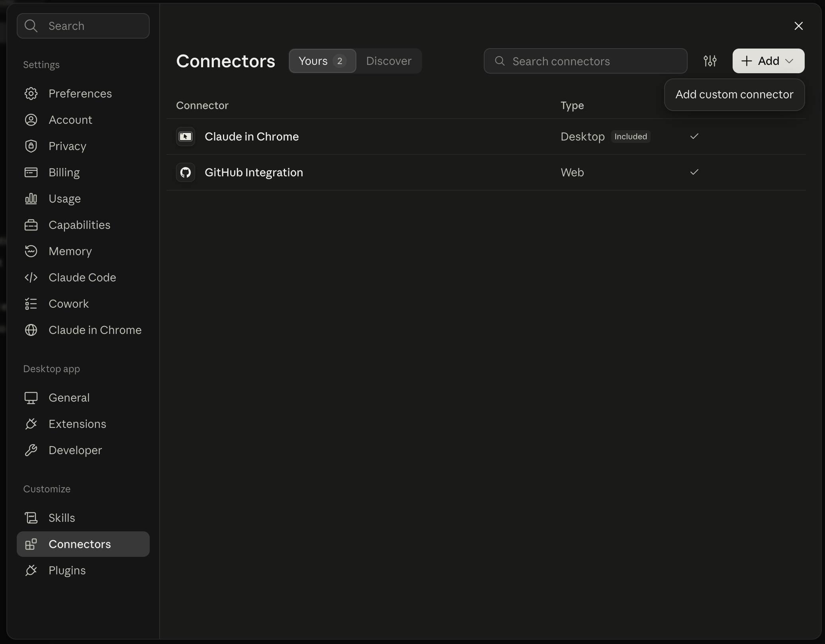Click the Claude in Chrome connector row icon
Screen dimensions: 825x644
(186, 137)
